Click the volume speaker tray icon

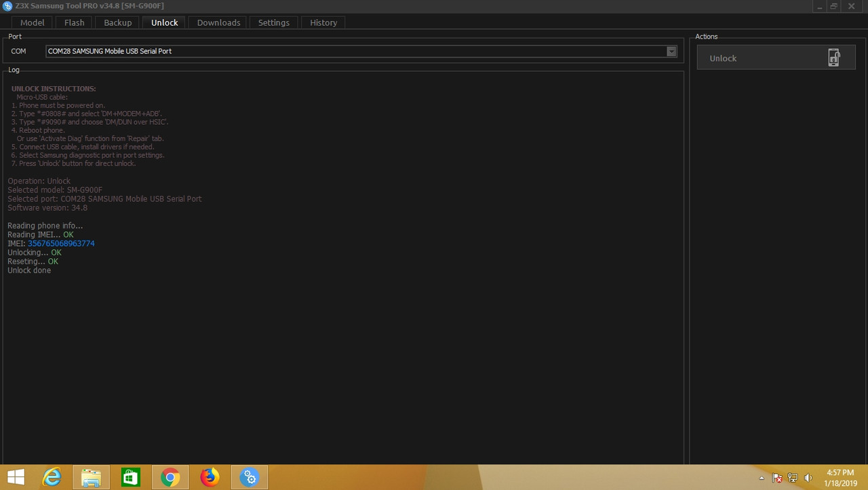807,478
